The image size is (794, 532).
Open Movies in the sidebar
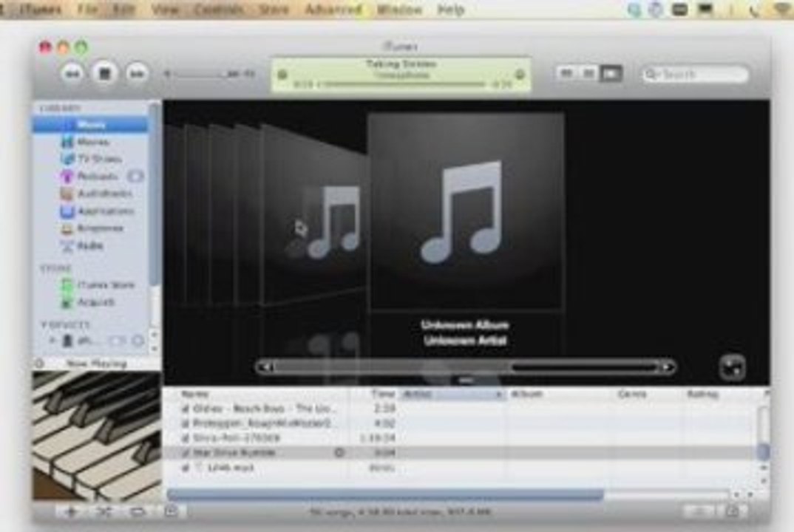[x=92, y=142]
